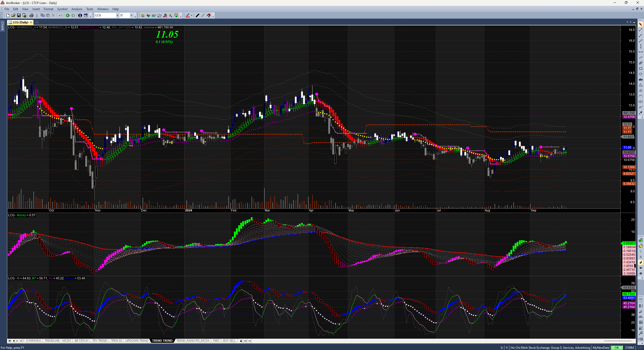Switch to monthly 'm' interval
The image size is (644, 350).
[640, 274]
